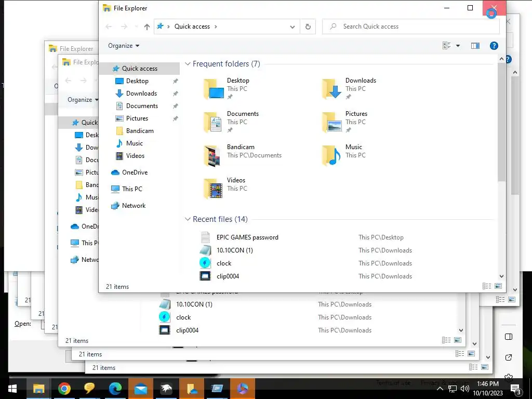The image size is (532, 399).
Task: Open OneDrive in the front window sidebar
Action: (135, 172)
